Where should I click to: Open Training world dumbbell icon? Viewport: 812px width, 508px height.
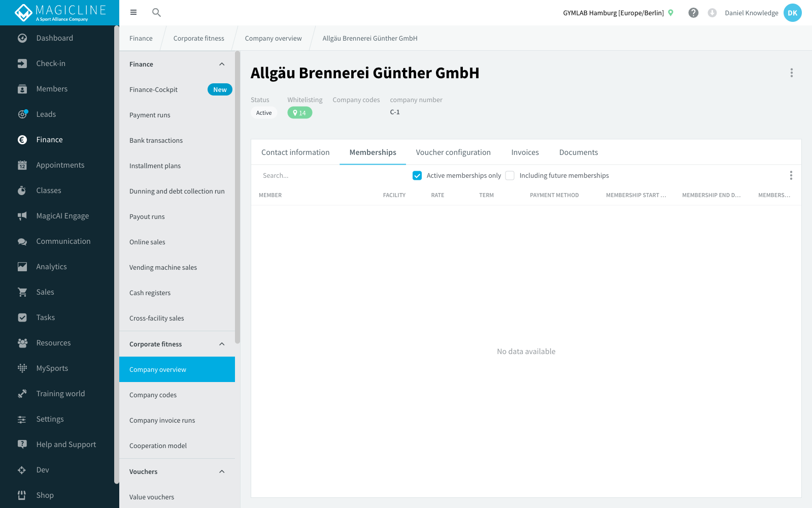(22, 394)
